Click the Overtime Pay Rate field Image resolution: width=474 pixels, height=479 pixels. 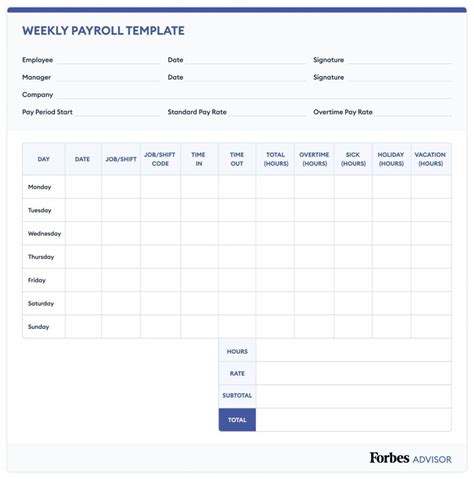(413, 112)
